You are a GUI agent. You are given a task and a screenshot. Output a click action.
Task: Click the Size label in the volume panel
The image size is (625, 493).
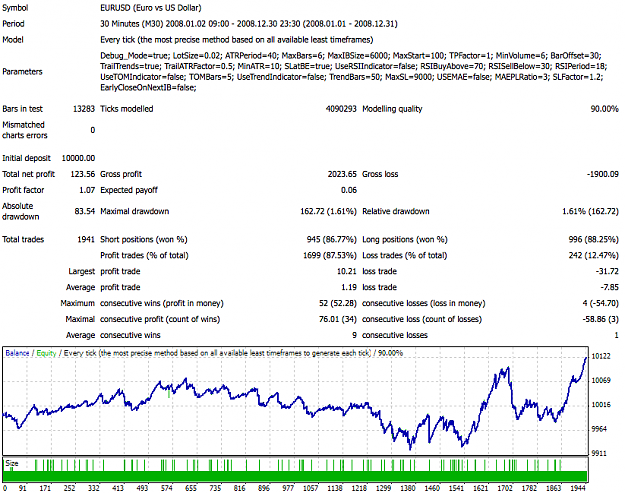(12, 464)
